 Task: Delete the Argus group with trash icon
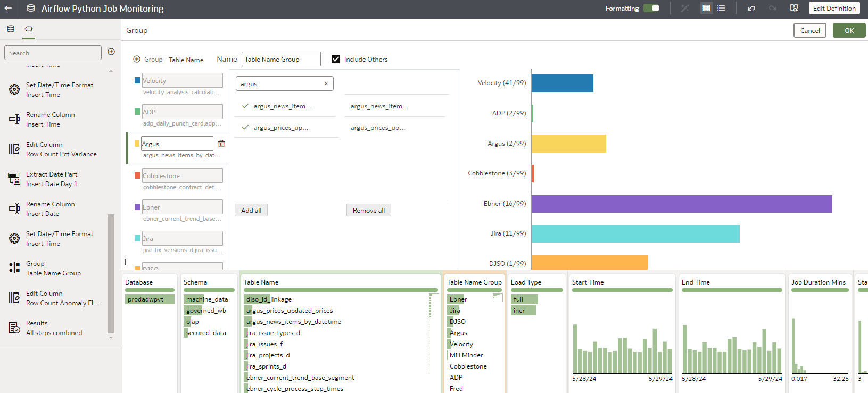tap(221, 144)
